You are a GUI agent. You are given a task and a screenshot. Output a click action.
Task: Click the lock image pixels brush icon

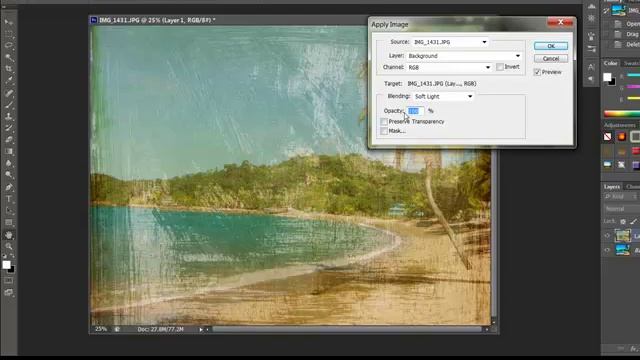pyautogui.click(x=633, y=221)
